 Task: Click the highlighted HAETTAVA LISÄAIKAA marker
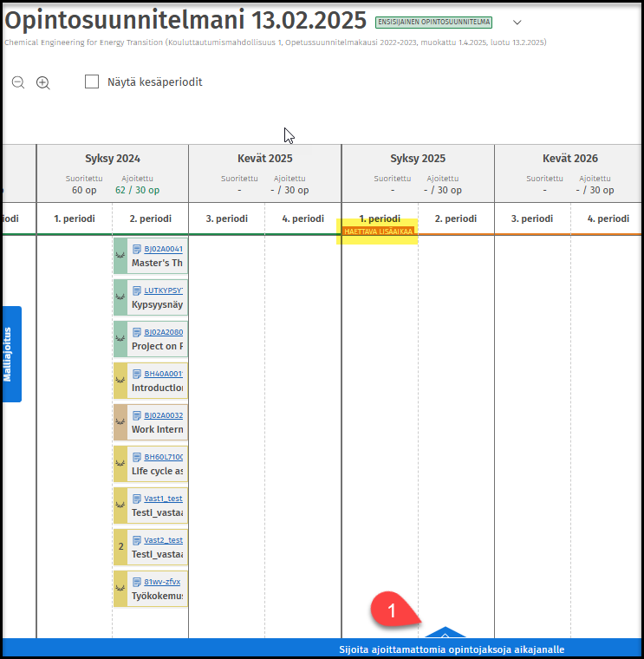[x=379, y=232]
